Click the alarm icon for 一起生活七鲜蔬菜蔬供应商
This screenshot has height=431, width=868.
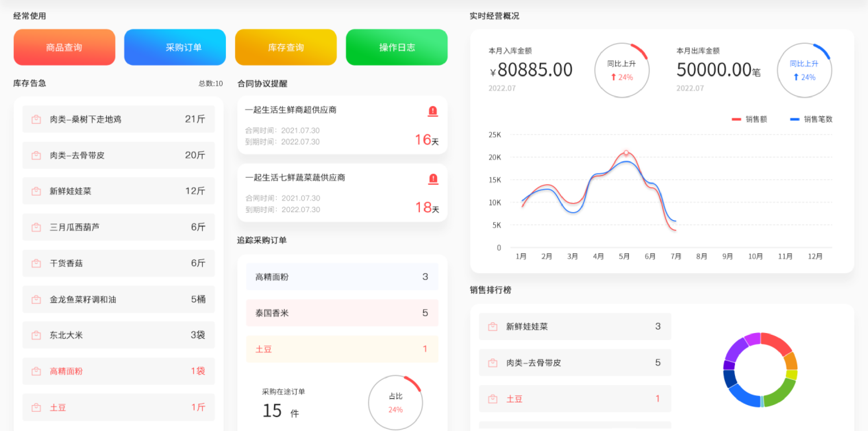pos(433,178)
